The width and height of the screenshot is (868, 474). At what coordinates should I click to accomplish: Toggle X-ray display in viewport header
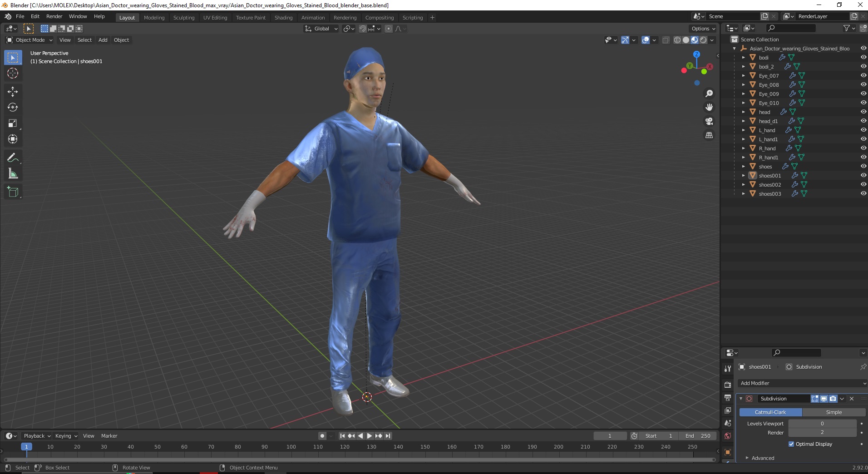pos(666,40)
